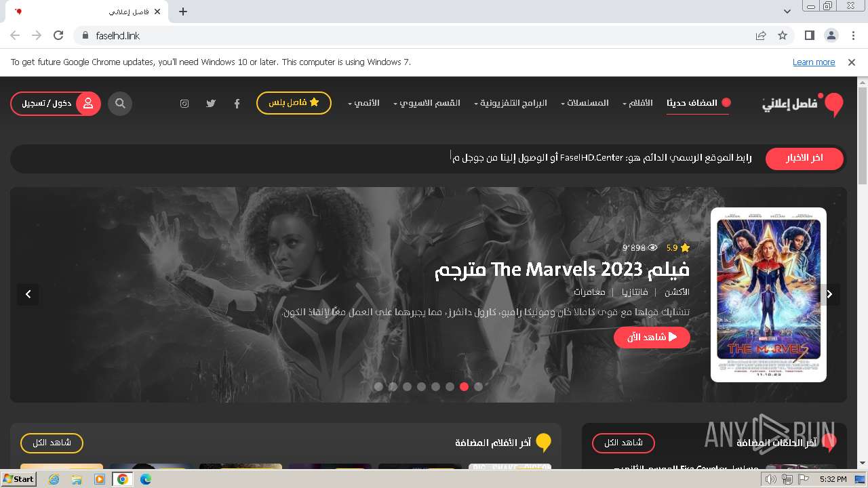Open the القسم الاسيوي menu item
This screenshot has width=868, height=488.
[427, 103]
